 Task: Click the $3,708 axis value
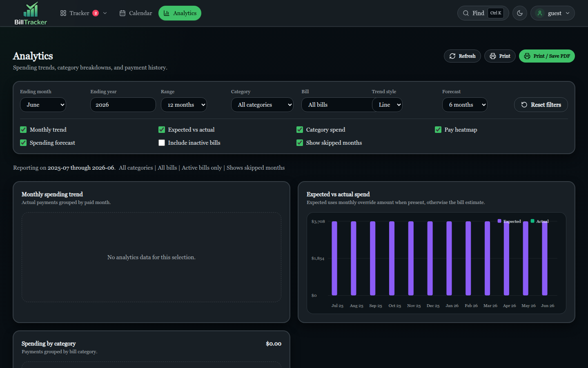(318, 222)
